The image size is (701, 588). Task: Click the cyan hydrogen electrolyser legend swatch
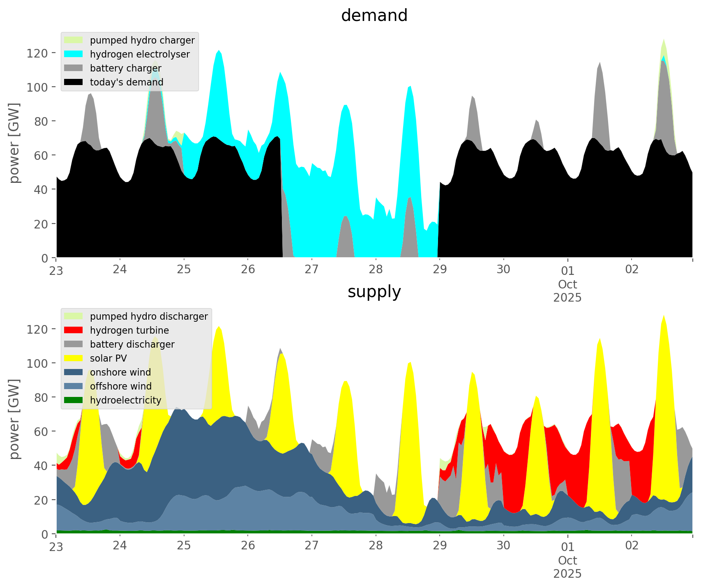(74, 54)
